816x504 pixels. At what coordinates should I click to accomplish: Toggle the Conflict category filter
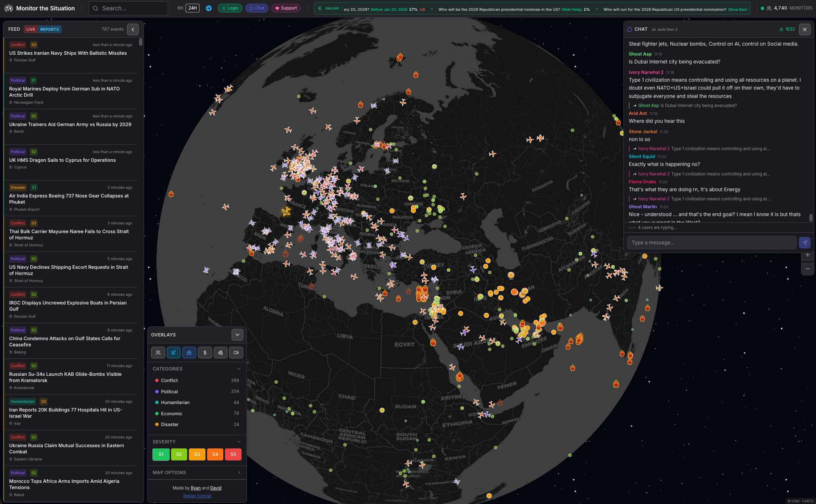[169, 380]
